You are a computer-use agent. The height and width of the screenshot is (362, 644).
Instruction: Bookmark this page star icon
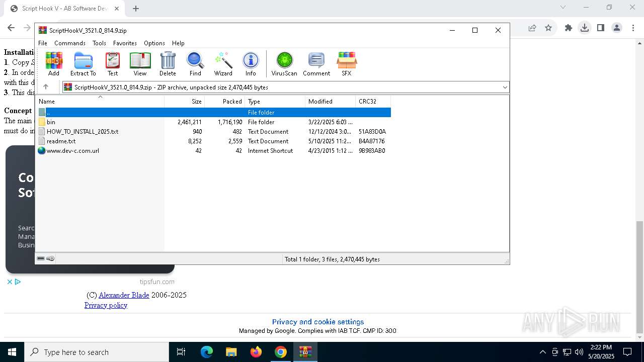point(548,28)
